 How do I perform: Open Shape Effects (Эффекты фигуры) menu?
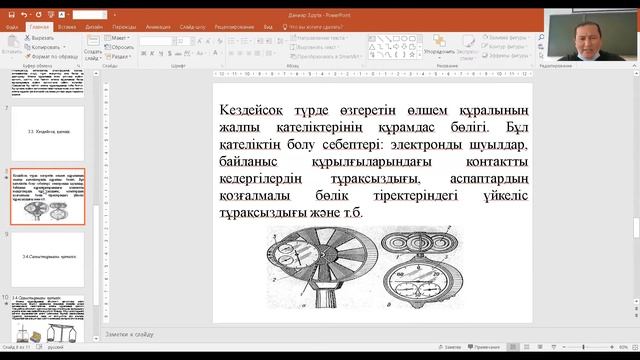[506, 56]
